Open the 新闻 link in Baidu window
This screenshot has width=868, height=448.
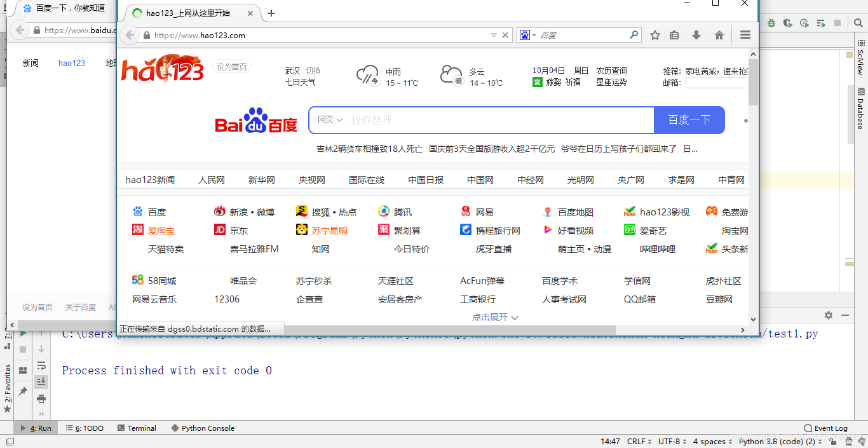[x=31, y=63]
